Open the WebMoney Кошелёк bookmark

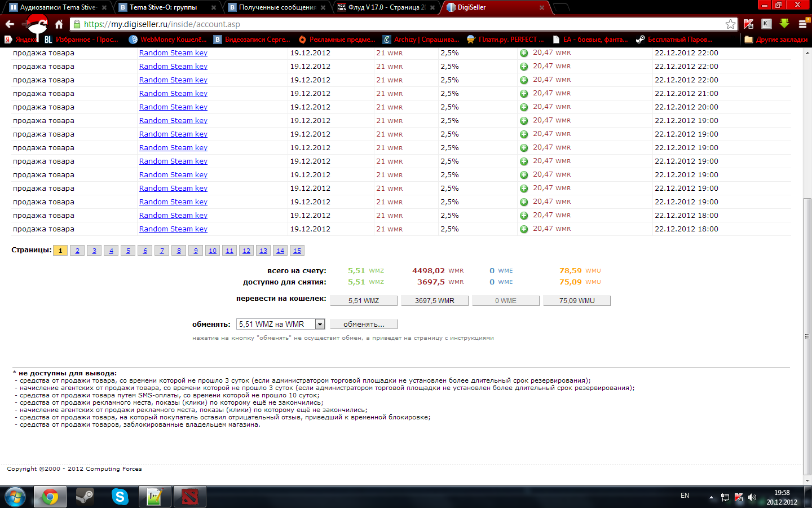(167, 40)
